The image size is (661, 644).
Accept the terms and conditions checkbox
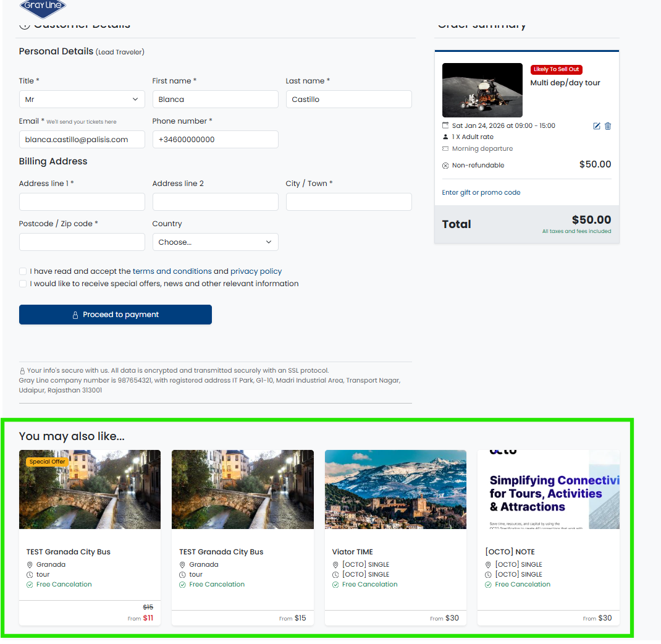point(23,271)
